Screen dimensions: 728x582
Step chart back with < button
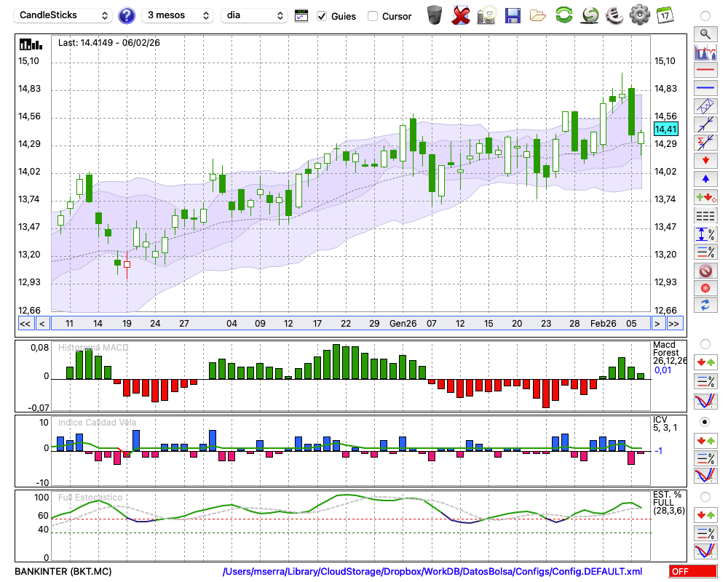[42, 324]
